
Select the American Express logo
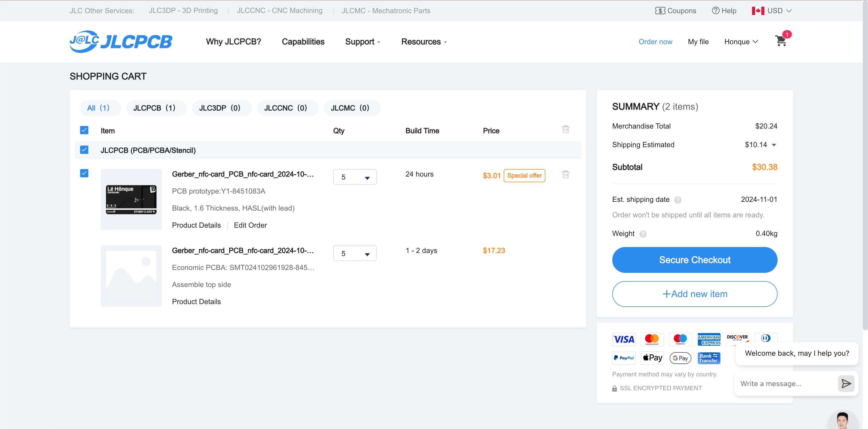coord(709,339)
